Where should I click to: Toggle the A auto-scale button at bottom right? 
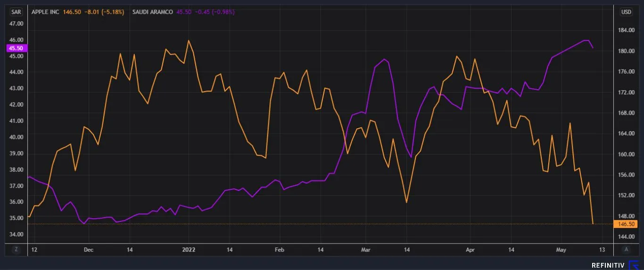click(x=626, y=249)
